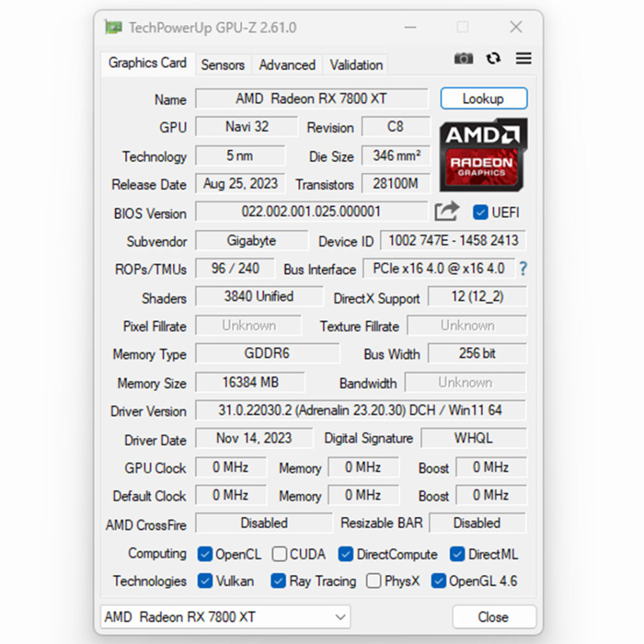Switch to the Advanced tab
The height and width of the screenshot is (644, 644).
pos(287,65)
